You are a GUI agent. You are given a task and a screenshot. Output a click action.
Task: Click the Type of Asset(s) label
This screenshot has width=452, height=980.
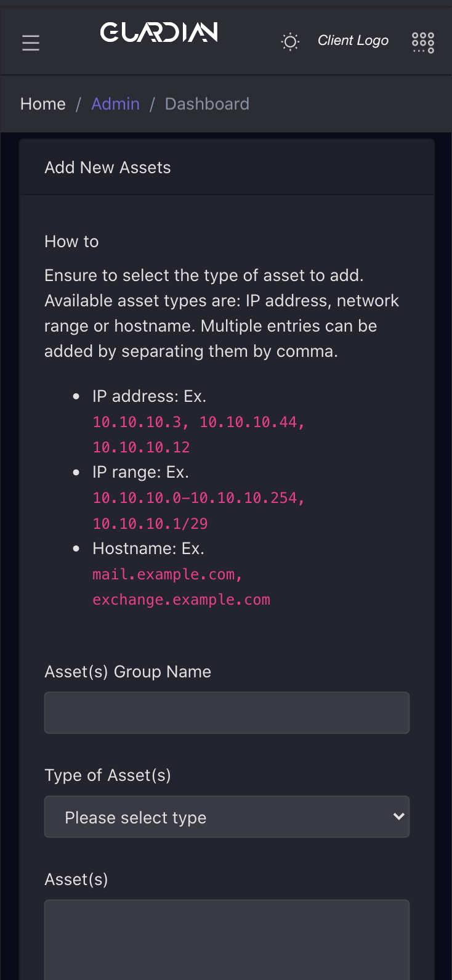pyautogui.click(x=108, y=775)
